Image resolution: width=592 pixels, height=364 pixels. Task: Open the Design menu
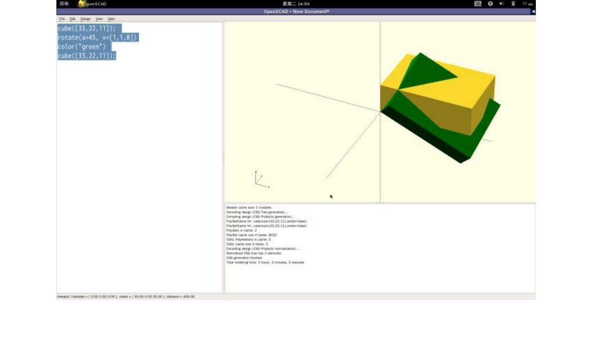(86, 19)
